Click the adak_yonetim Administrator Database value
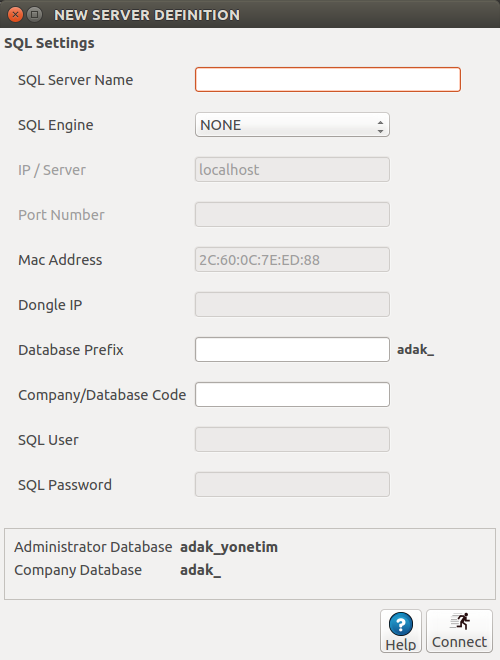 (229, 547)
